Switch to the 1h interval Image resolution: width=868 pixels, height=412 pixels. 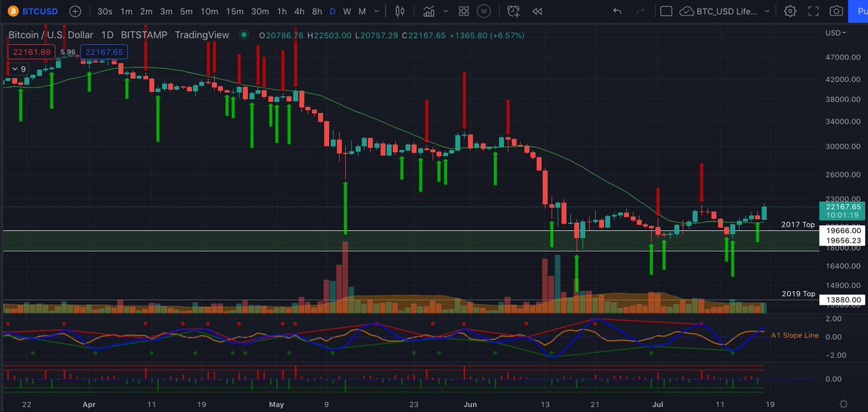point(281,12)
